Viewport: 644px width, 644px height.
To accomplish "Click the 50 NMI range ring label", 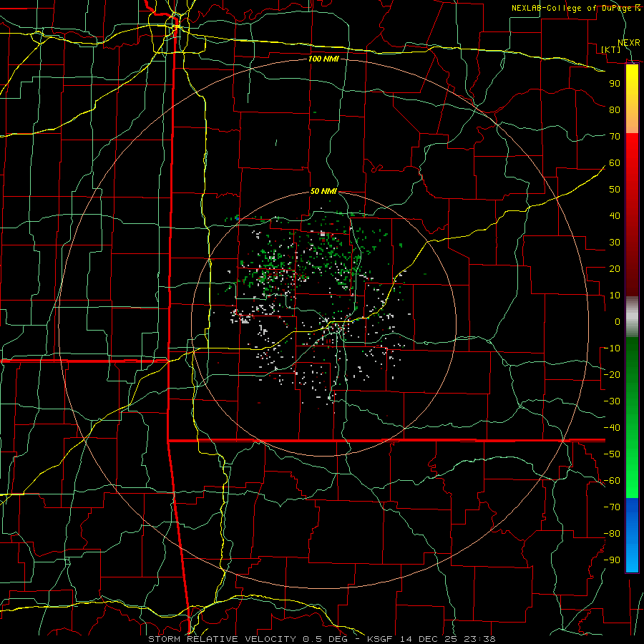I will pos(323,191).
